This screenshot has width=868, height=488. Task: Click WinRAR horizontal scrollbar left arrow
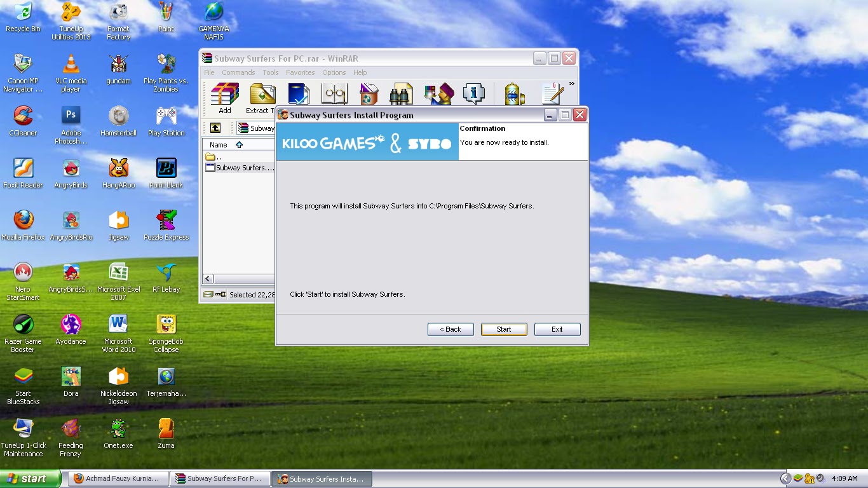click(x=208, y=279)
